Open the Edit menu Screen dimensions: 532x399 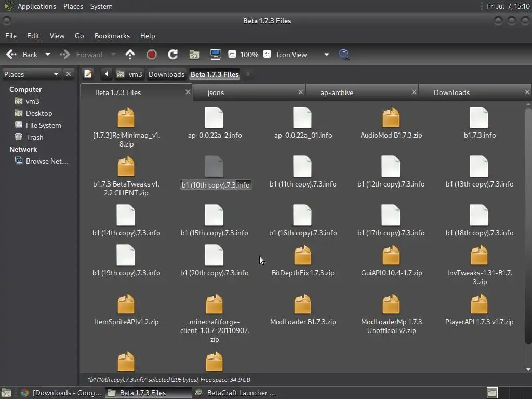coord(33,36)
